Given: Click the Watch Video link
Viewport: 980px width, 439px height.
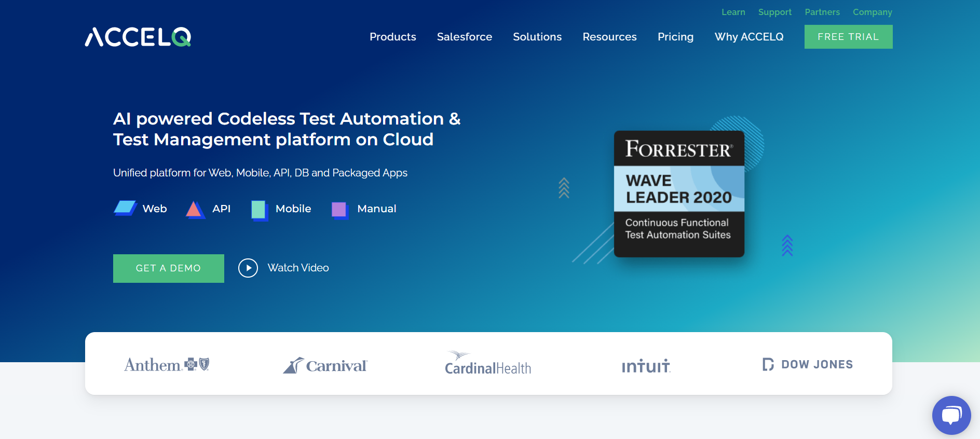Looking at the screenshot, I should click(298, 268).
